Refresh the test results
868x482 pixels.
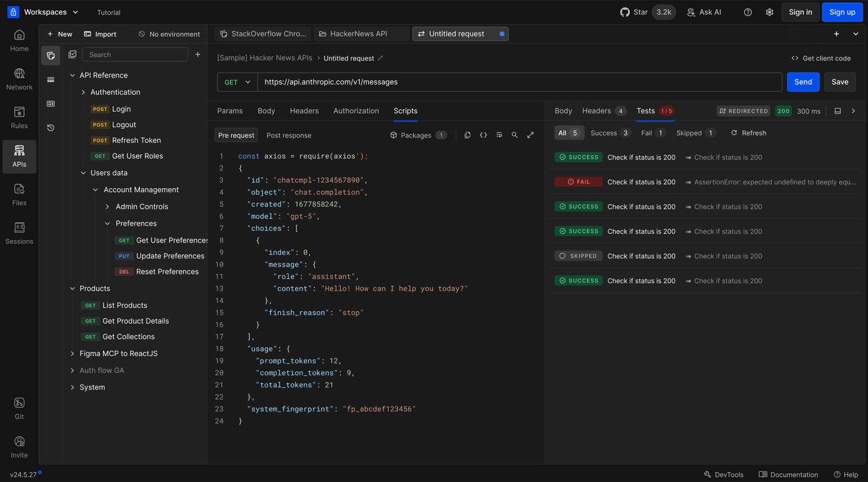(748, 133)
